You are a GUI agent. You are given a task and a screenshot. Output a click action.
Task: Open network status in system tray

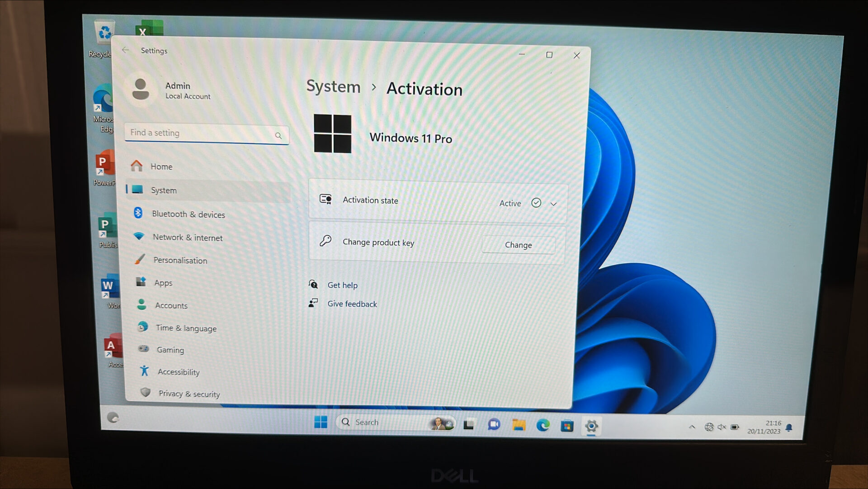(709, 427)
